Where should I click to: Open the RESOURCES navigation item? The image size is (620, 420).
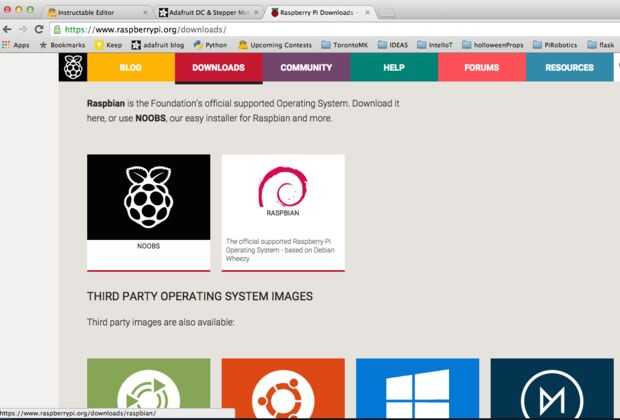pyautogui.click(x=570, y=68)
